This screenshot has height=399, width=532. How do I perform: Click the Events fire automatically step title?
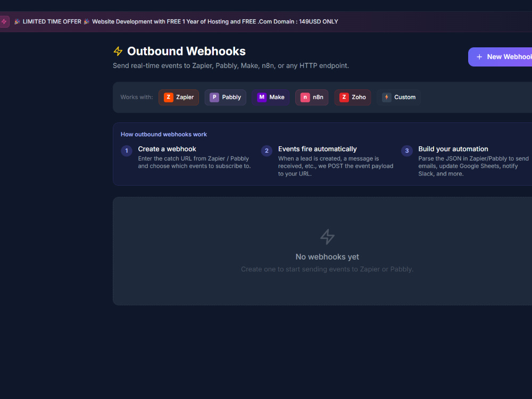pos(317,149)
